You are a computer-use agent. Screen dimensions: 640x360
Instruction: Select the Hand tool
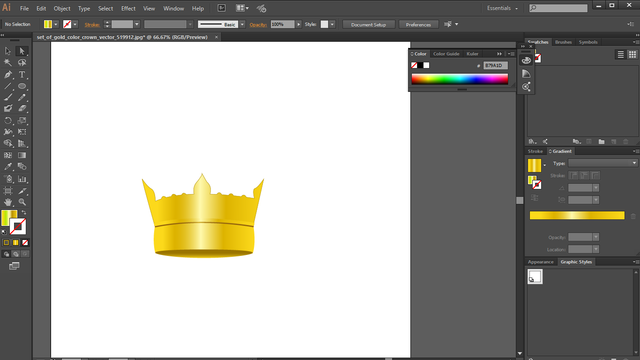pyautogui.click(x=8, y=202)
